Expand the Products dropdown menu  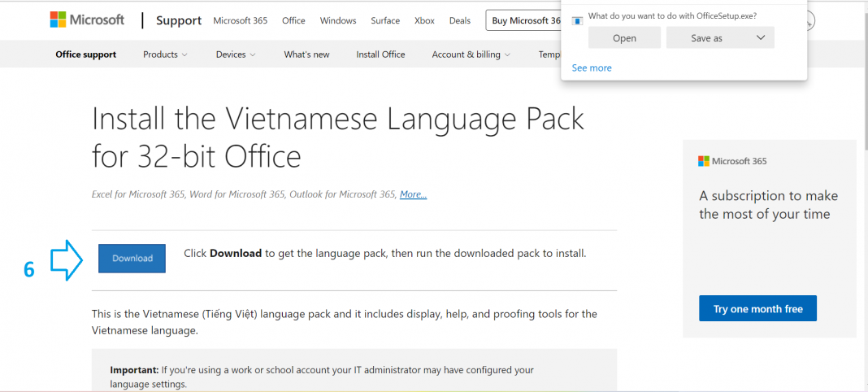[x=165, y=54]
